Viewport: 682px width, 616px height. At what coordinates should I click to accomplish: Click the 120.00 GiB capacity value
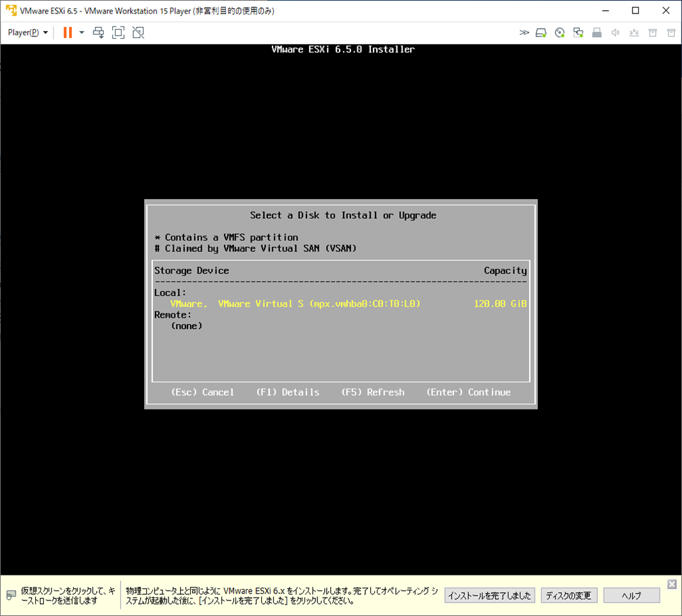point(500,304)
